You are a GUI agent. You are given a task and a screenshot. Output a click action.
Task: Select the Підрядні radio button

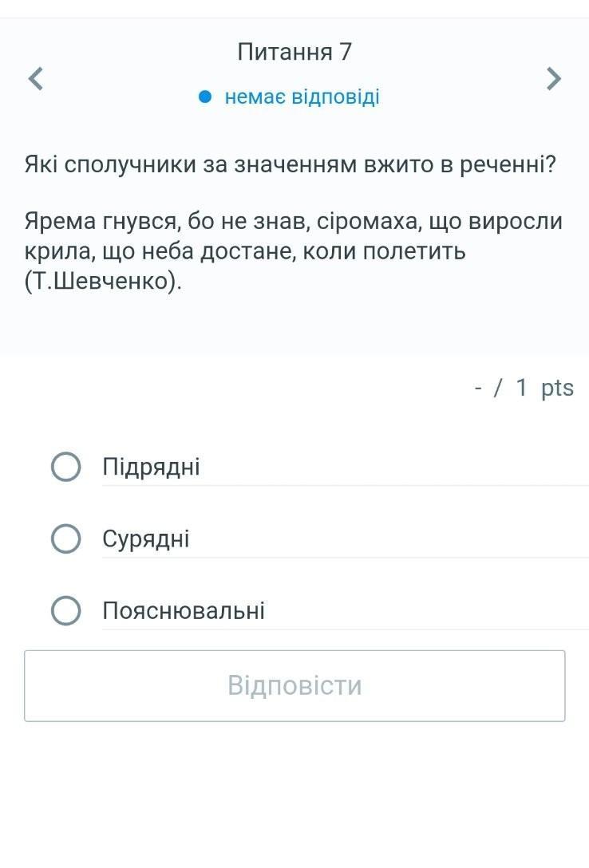pyautogui.click(x=65, y=468)
